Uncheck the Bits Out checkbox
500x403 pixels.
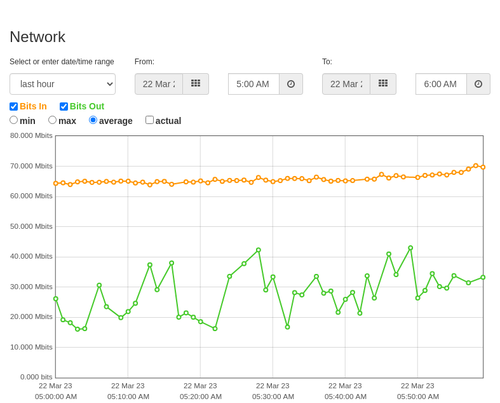pos(64,106)
